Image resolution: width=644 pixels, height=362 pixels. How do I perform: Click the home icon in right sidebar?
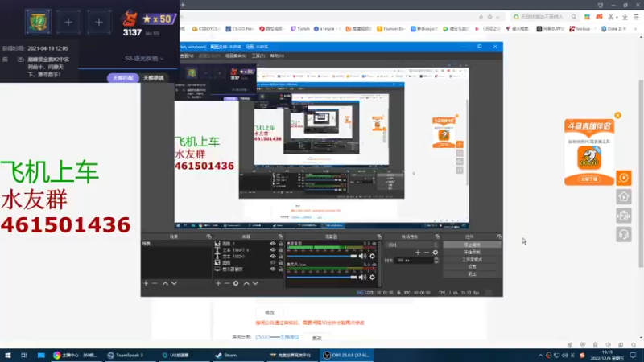[x=623, y=197]
